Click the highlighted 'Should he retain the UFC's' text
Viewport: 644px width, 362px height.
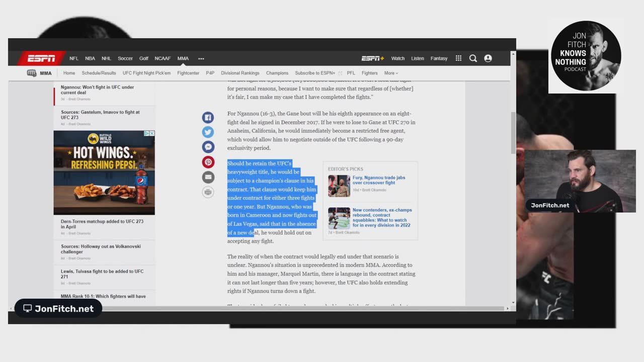pos(260,163)
